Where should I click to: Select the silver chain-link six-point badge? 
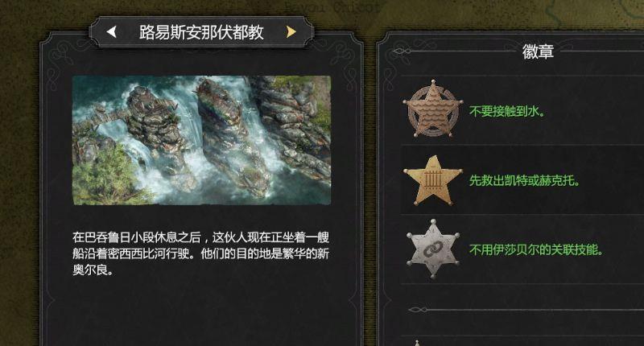coord(433,249)
